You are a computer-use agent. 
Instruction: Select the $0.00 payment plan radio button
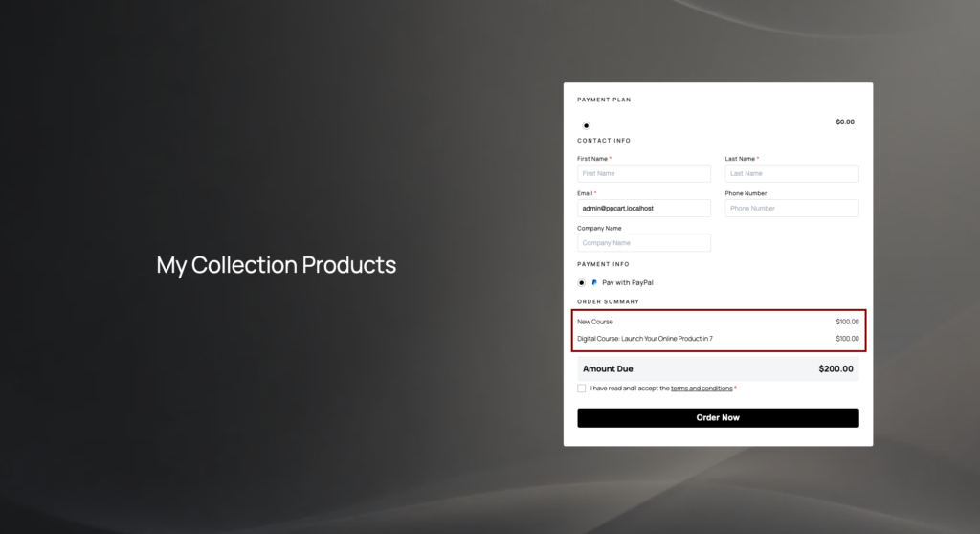[586, 125]
